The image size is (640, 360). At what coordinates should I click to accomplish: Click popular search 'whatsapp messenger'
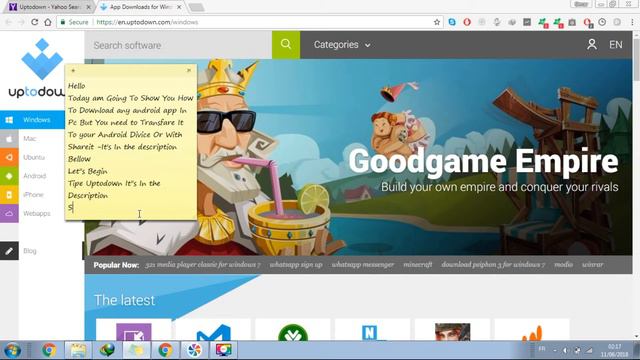pos(363,264)
